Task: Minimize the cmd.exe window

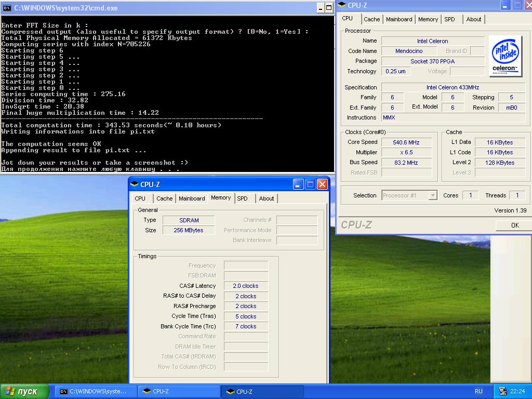Action: (x=321, y=8)
